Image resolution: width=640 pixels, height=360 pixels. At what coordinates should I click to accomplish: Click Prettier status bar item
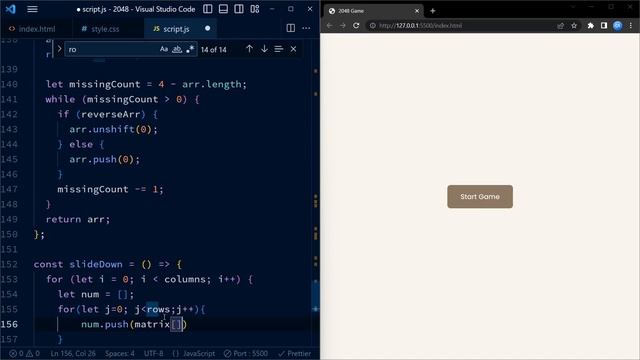coord(295,353)
